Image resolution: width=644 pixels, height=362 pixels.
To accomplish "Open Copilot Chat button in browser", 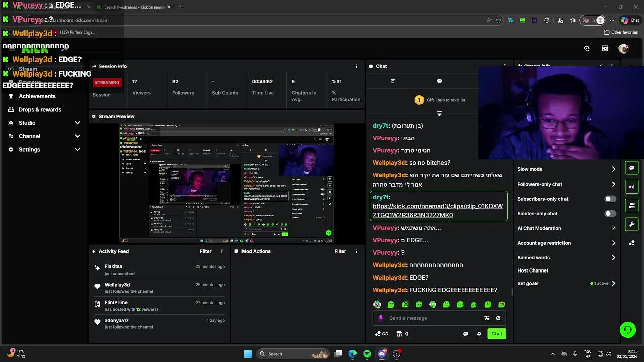I will [630, 20].
